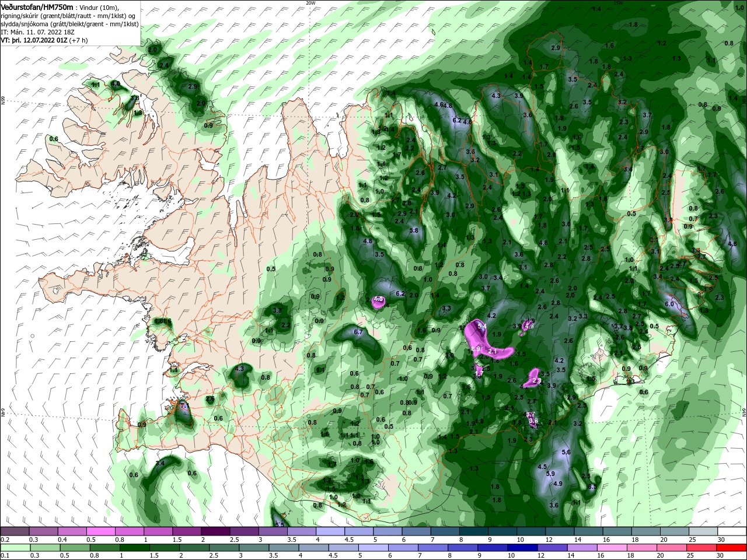The height and width of the screenshot is (560, 747).
Task: Click the '5.6' rainfall value
Action: (x=566, y=452)
